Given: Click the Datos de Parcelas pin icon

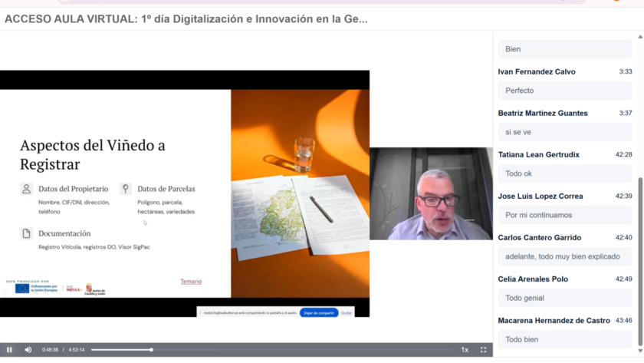Looking at the screenshot, I should [125, 189].
